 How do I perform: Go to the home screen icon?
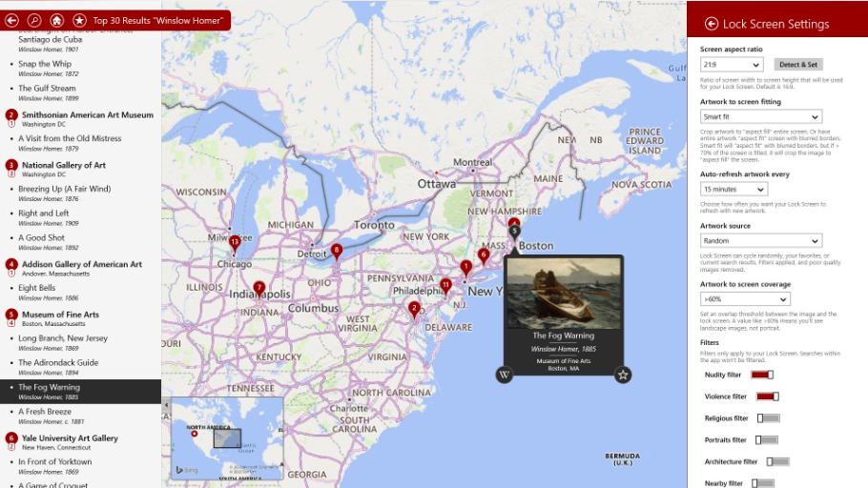pyautogui.click(x=56, y=20)
